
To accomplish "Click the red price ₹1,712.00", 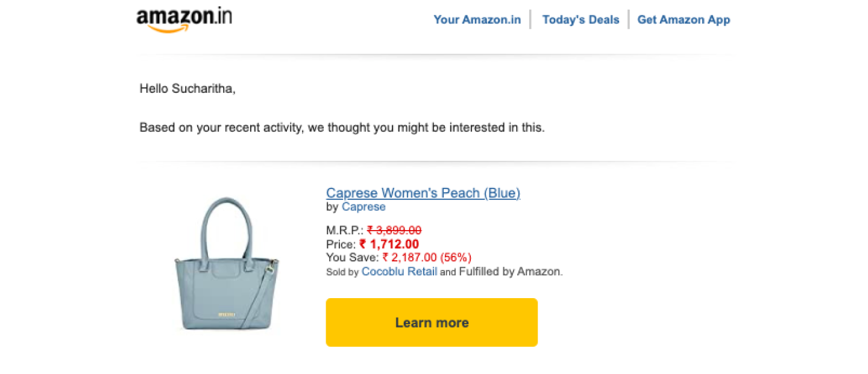I will (x=388, y=244).
